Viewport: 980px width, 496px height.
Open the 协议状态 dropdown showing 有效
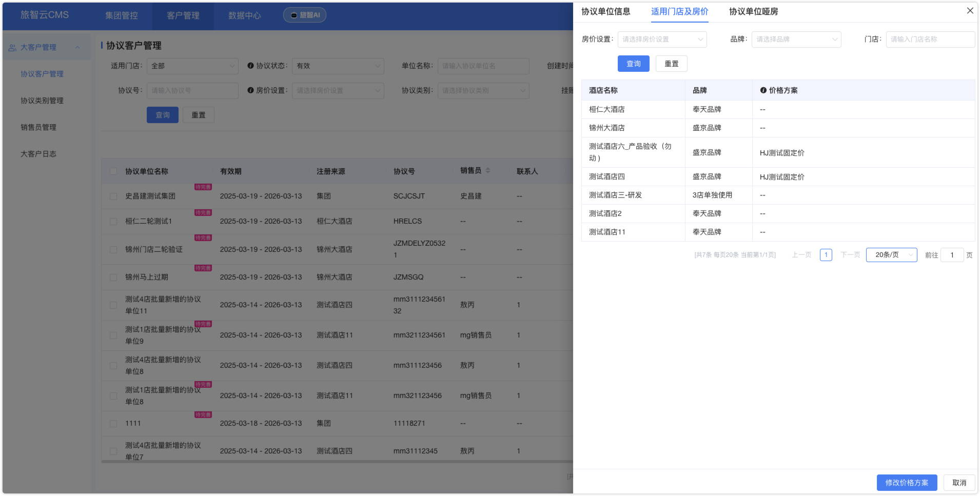point(338,66)
